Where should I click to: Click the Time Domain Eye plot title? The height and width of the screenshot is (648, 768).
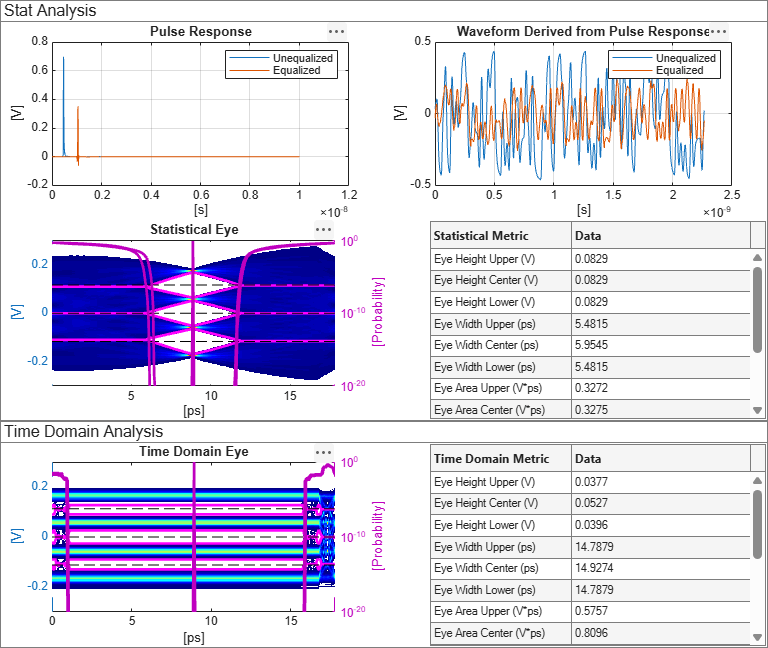click(194, 452)
